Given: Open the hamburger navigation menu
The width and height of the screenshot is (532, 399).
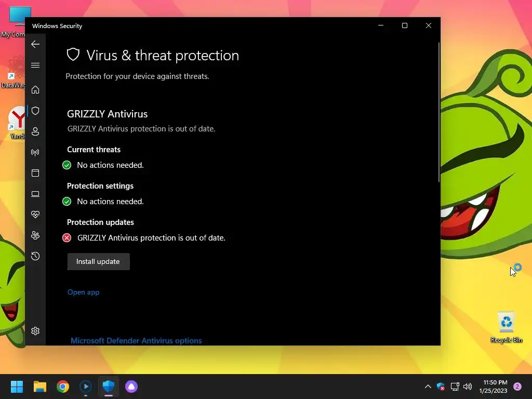Looking at the screenshot, I should click(35, 65).
